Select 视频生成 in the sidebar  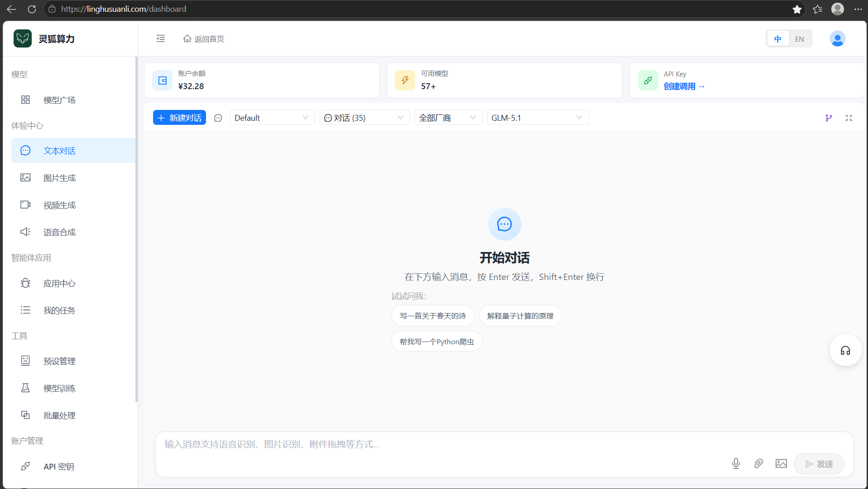click(73, 205)
